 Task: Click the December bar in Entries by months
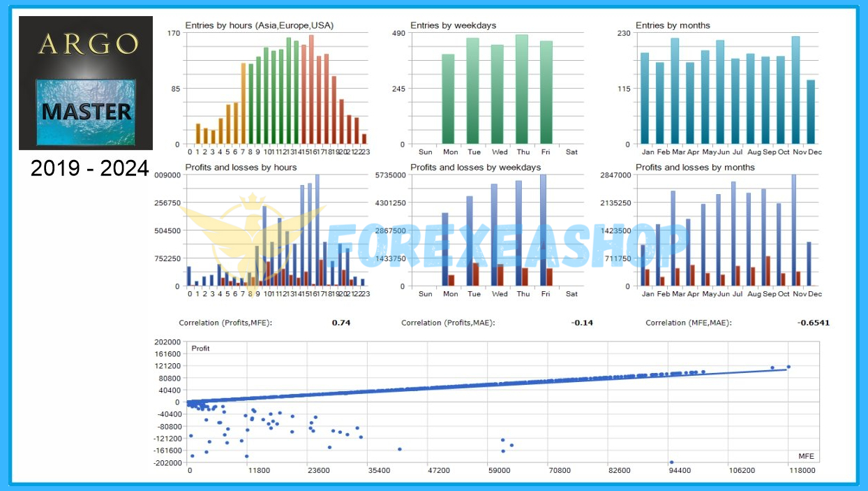pos(810,112)
